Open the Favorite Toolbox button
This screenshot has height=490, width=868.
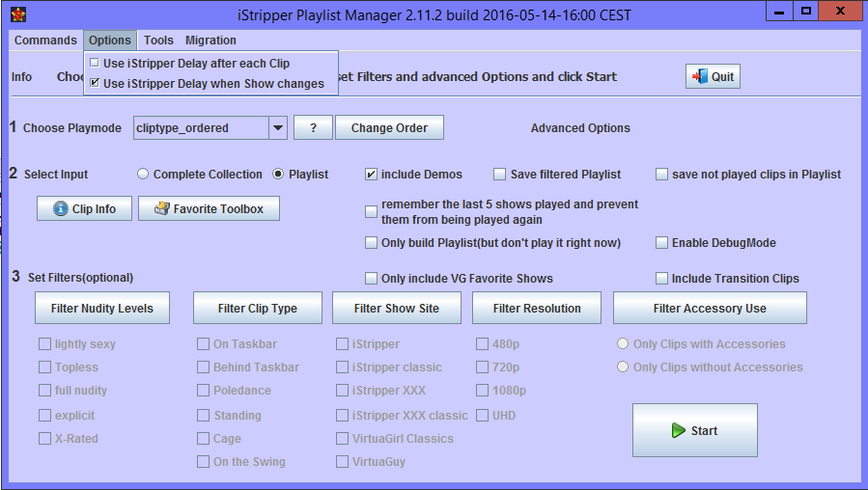pyautogui.click(x=209, y=208)
